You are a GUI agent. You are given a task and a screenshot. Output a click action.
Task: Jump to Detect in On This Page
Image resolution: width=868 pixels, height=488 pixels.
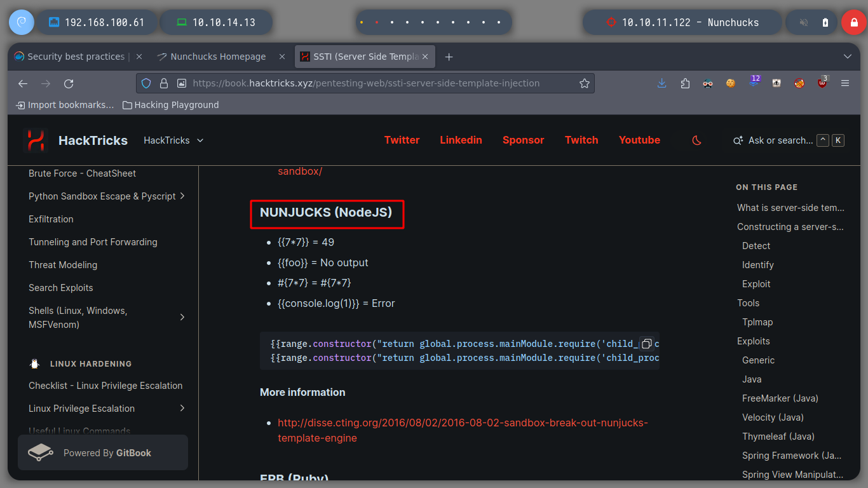pos(756,246)
